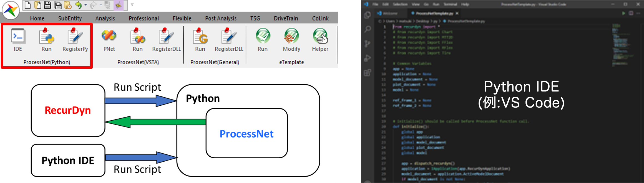Open the ProcessNet(Python) IDE
The image size is (644, 183).
[18, 40]
